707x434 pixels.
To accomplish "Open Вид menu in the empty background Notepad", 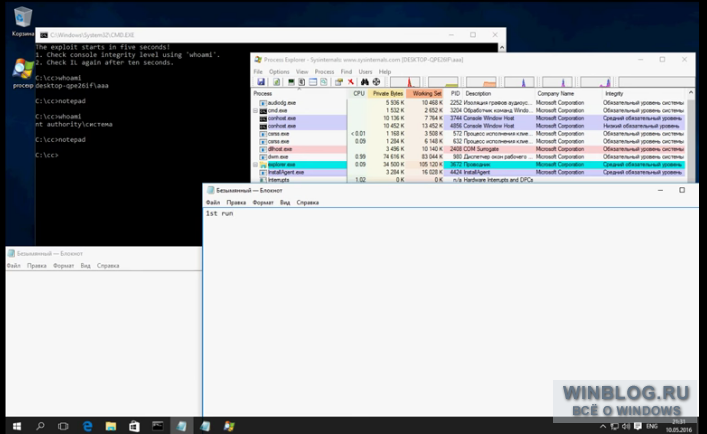I will pos(86,265).
